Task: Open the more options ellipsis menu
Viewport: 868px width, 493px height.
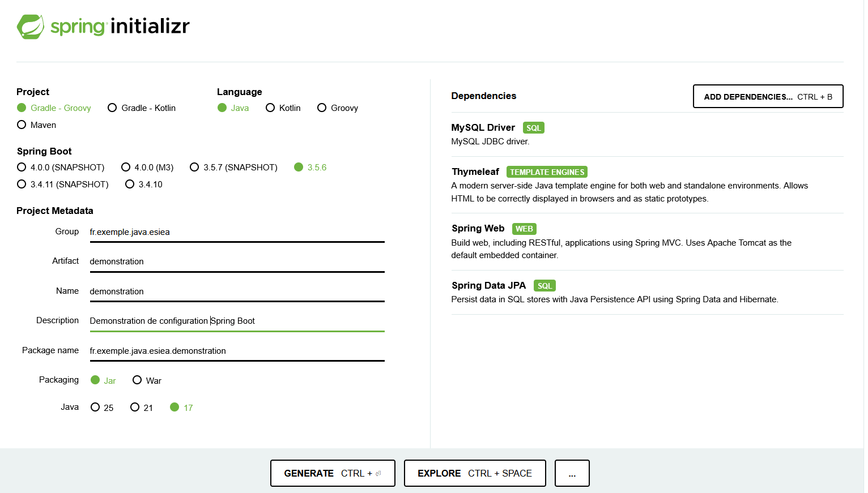Action: tap(572, 473)
